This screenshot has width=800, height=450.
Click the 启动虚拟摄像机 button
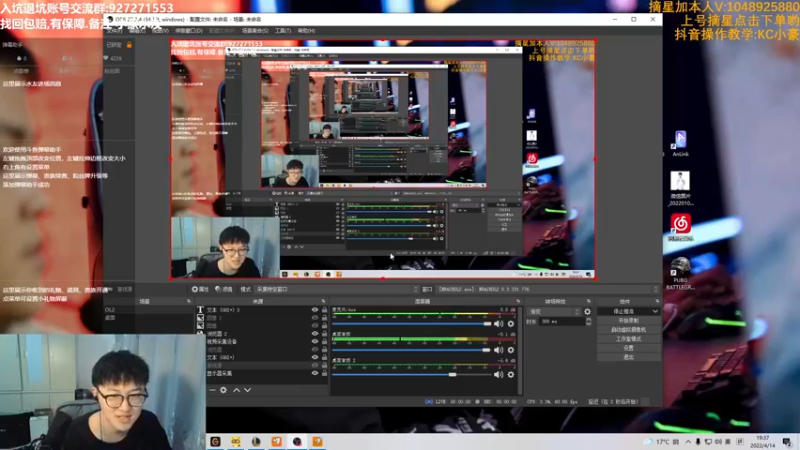click(x=628, y=330)
